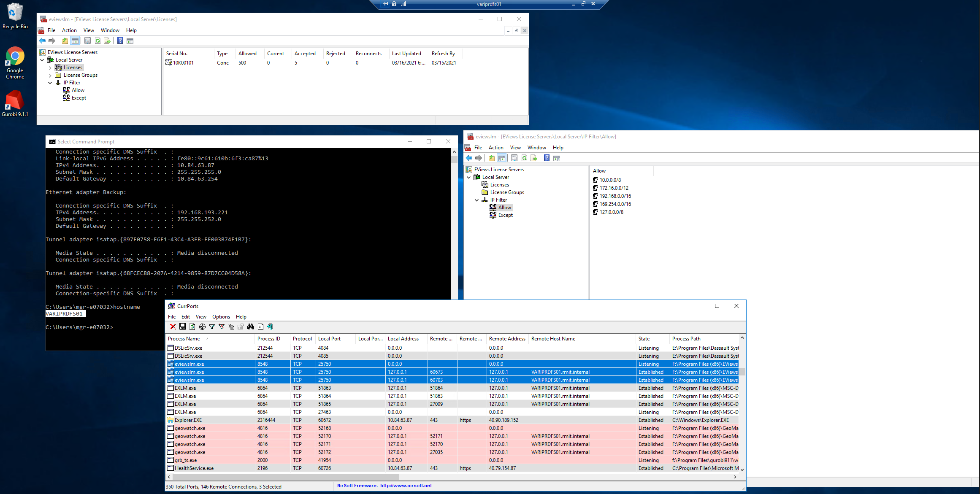Open File menu in CurrPorts

click(x=172, y=317)
